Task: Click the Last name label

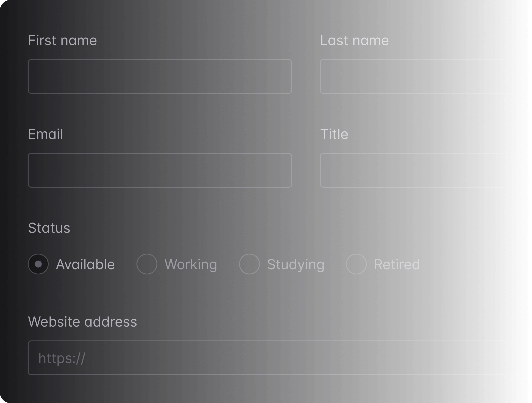Action: click(354, 40)
